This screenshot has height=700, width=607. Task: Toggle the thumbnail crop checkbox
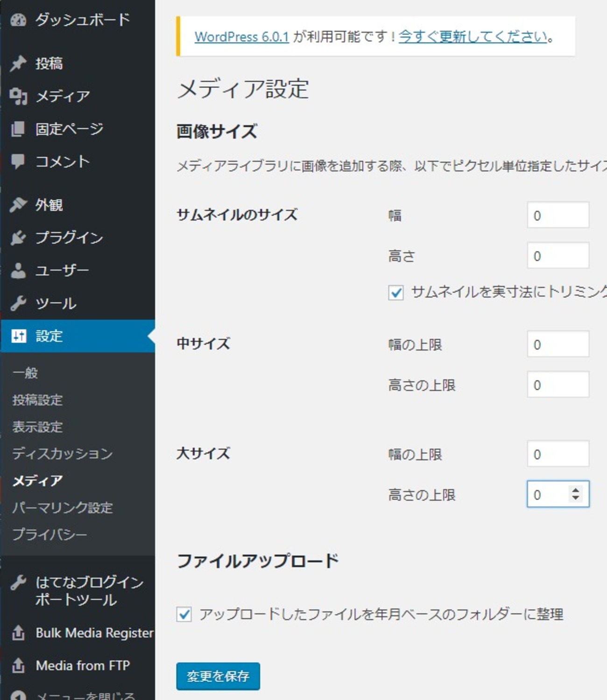pyautogui.click(x=396, y=293)
